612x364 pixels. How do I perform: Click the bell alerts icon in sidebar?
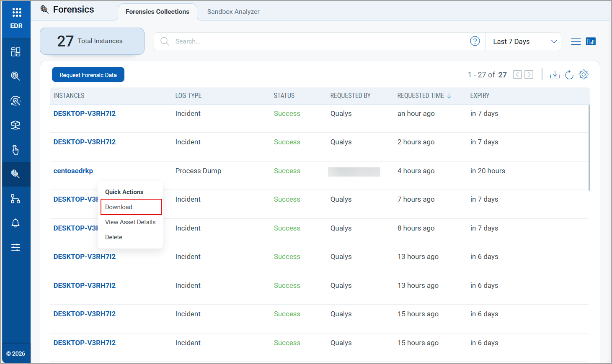coord(15,223)
